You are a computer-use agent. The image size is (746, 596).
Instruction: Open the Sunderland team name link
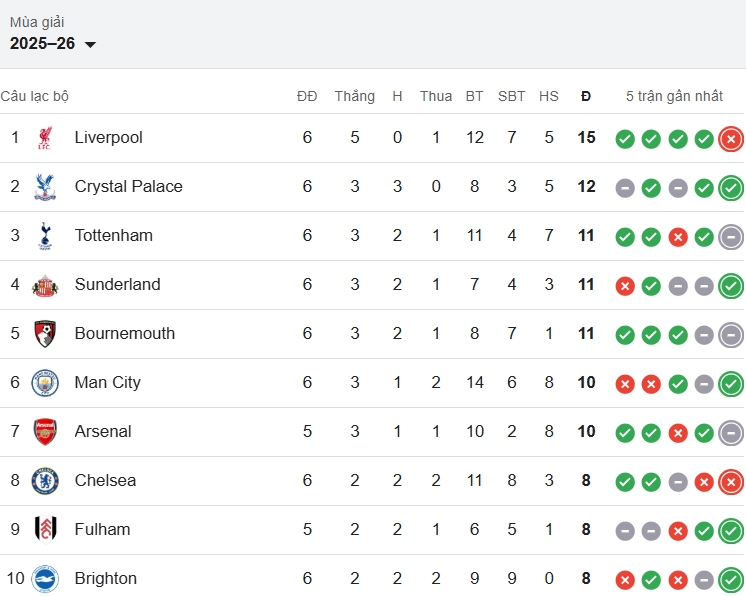click(x=118, y=284)
